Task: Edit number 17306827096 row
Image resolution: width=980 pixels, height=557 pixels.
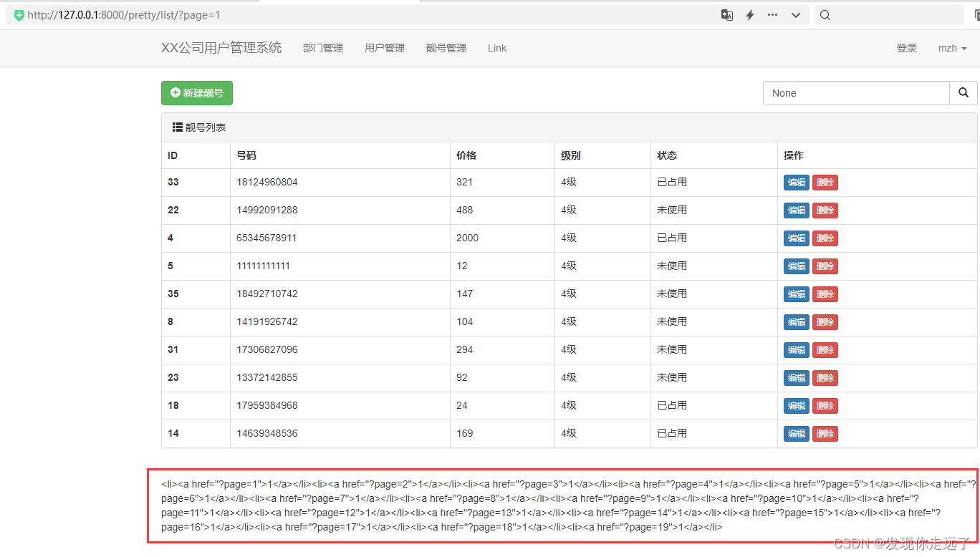Action: 797,350
